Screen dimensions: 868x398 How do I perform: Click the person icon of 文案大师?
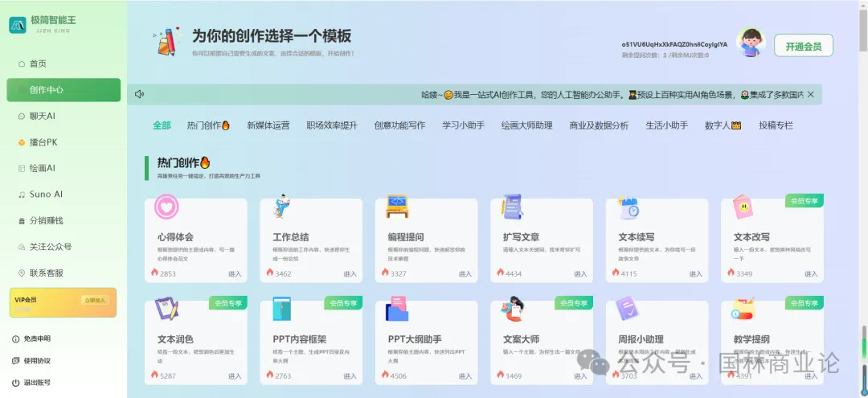pyautogui.click(x=512, y=309)
